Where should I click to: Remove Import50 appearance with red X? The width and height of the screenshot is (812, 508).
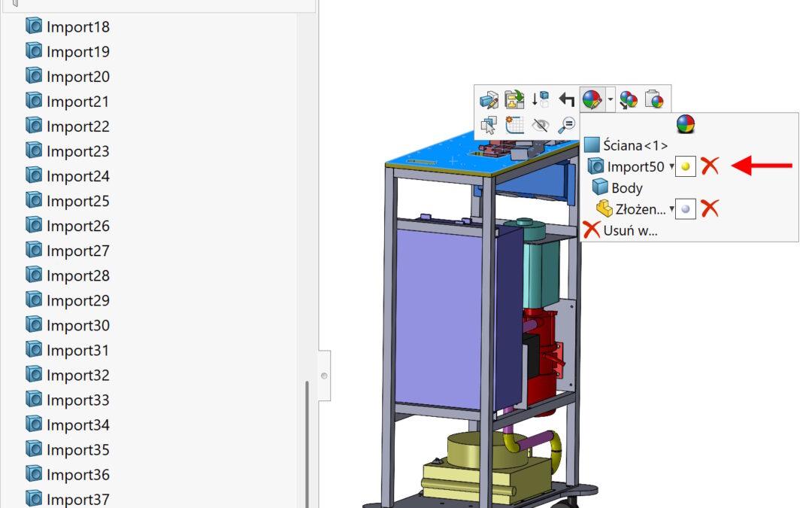point(709,166)
